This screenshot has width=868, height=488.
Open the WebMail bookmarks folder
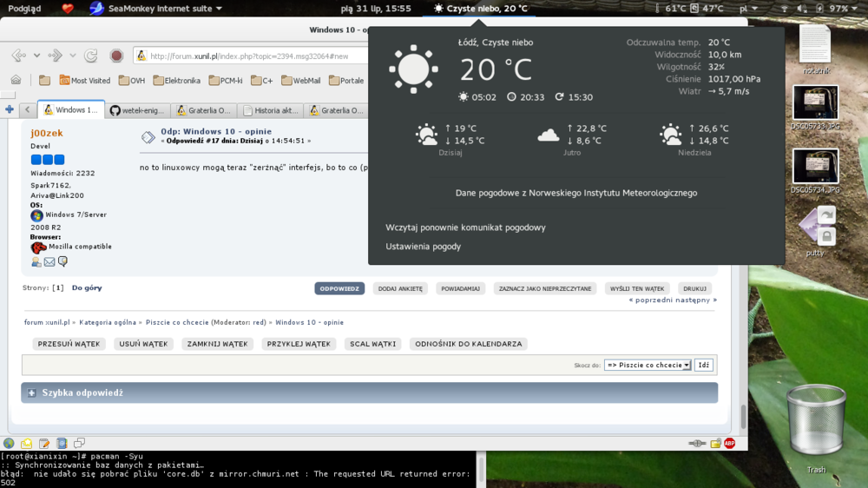(x=300, y=80)
